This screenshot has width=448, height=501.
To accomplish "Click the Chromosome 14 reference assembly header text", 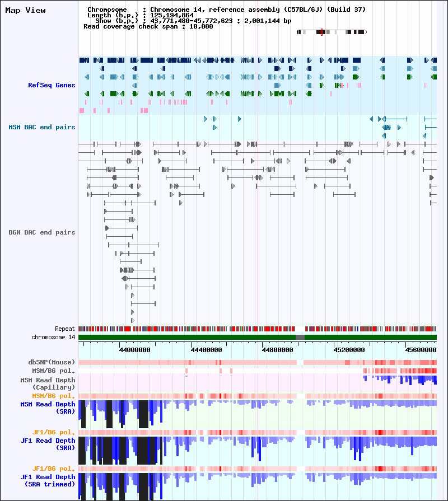I will click(227, 10).
